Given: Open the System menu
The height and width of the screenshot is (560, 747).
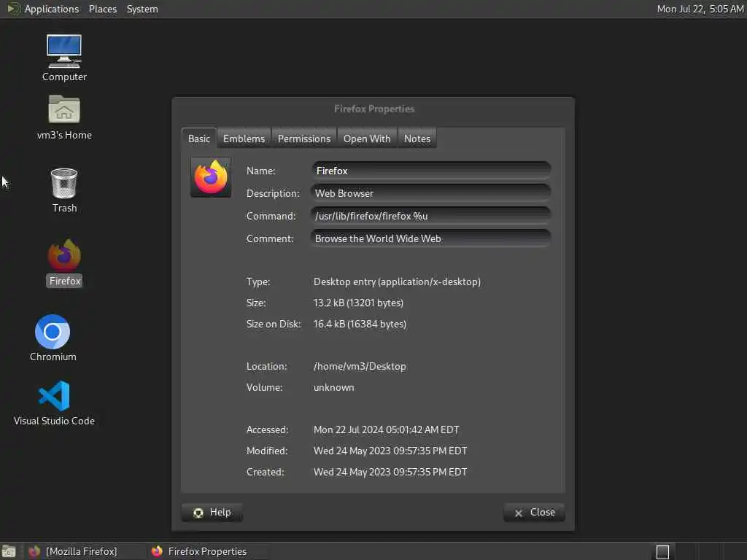Looking at the screenshot, I should (142, 9).
